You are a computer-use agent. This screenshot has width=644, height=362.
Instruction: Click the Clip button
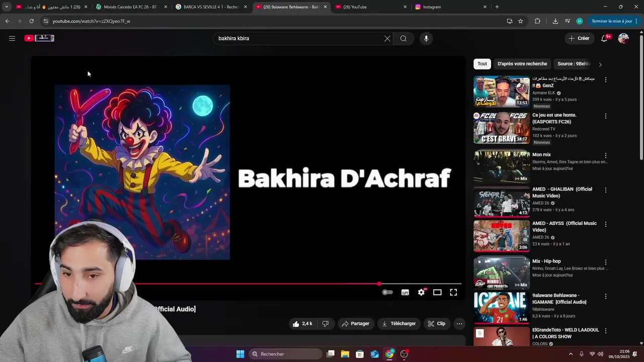coord(437,324)
